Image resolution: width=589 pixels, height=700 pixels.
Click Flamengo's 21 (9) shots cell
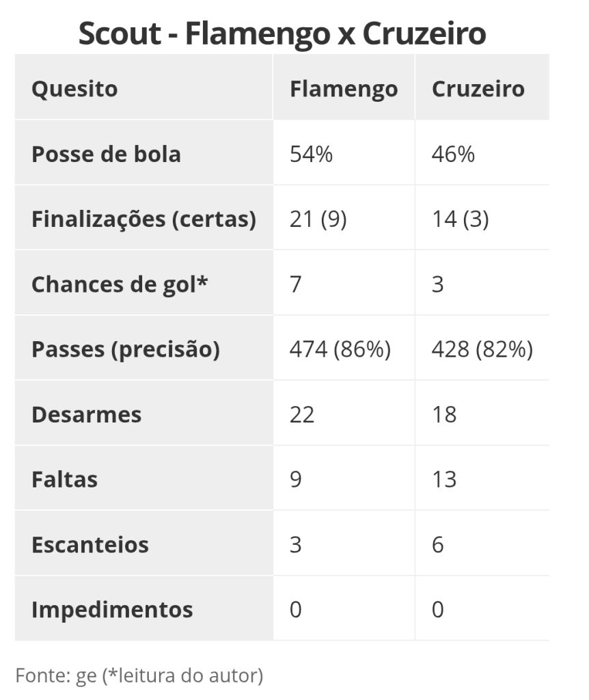[x=318, y=219]
